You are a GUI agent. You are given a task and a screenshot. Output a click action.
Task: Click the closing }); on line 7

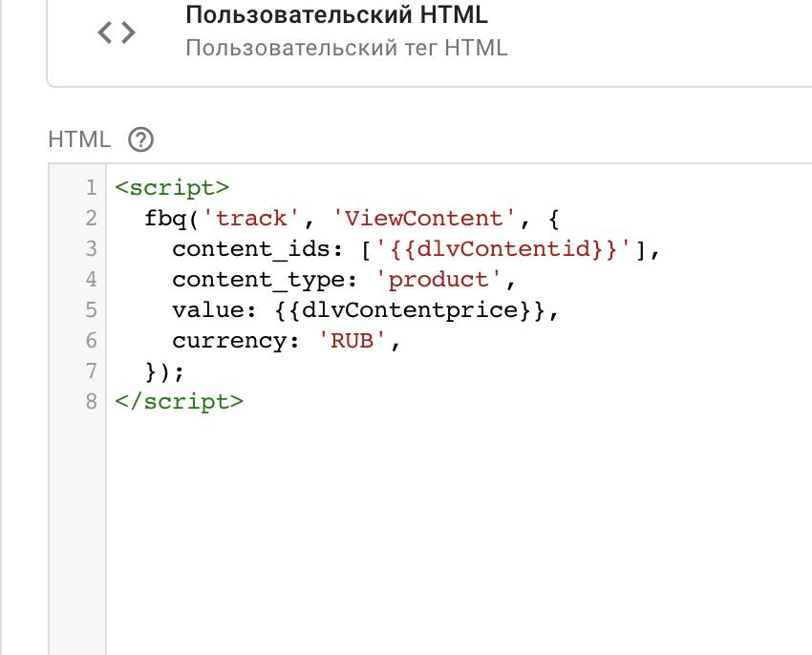tap(164, 371)
